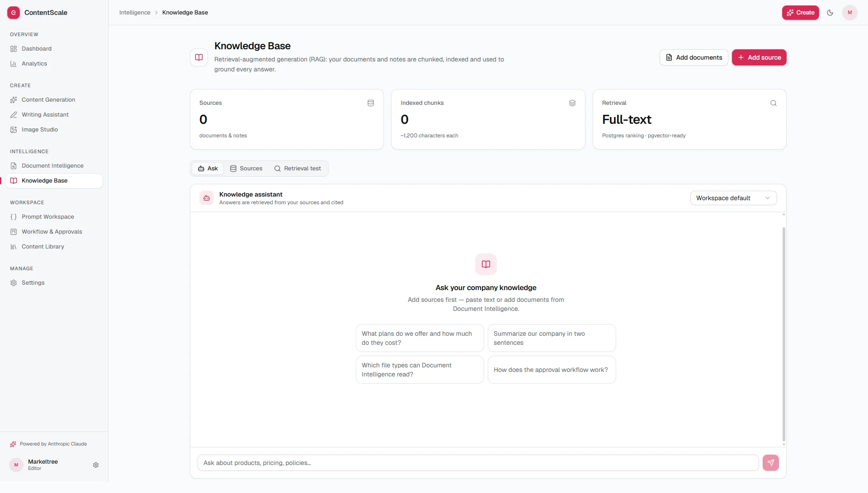The image size is (868, 493).
Task: Choose the 'What plans do we offer' suggestion
Action: point(420,338)
